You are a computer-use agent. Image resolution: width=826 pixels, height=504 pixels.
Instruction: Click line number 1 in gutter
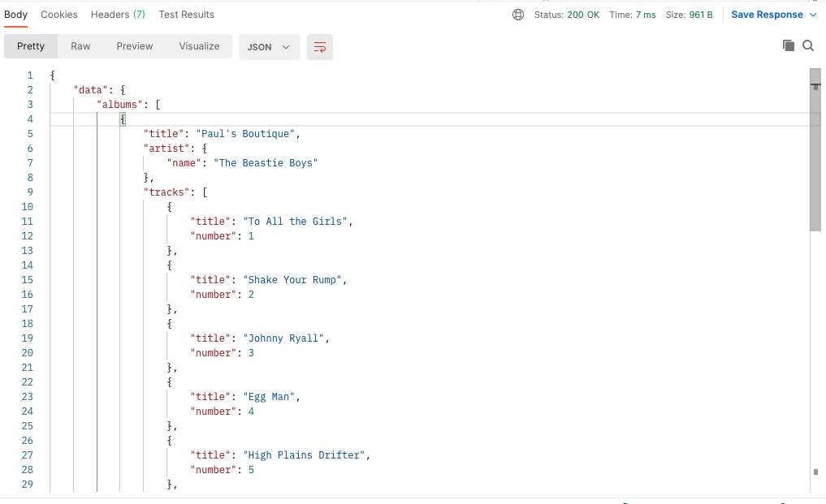pos(30,75)
